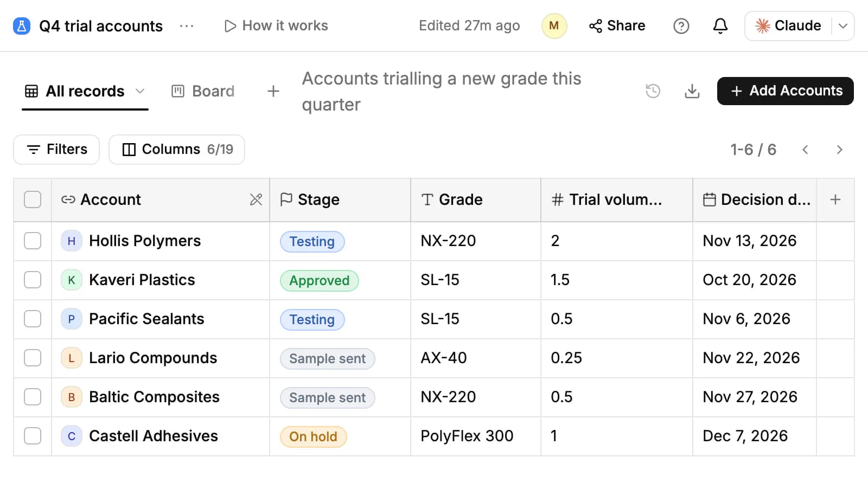Click the Baltic Composites B avatar
868x477 pixels.
[71, 397]
